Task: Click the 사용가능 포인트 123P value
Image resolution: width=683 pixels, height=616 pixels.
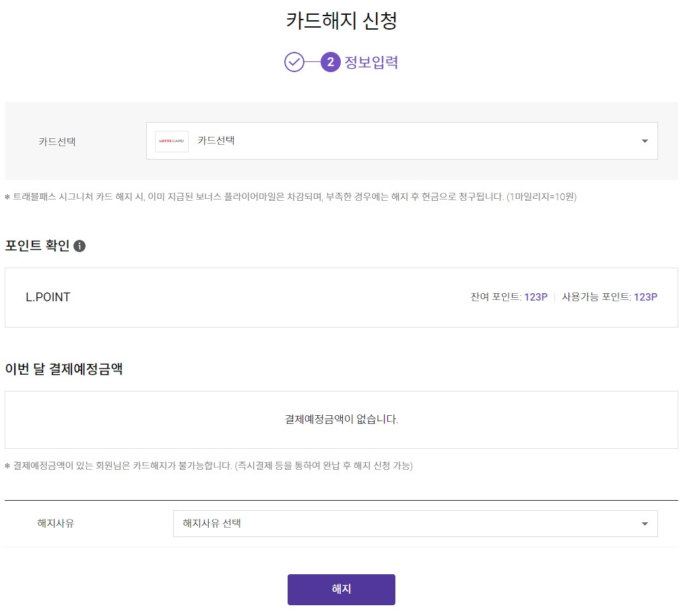Action: coord(645,297)
